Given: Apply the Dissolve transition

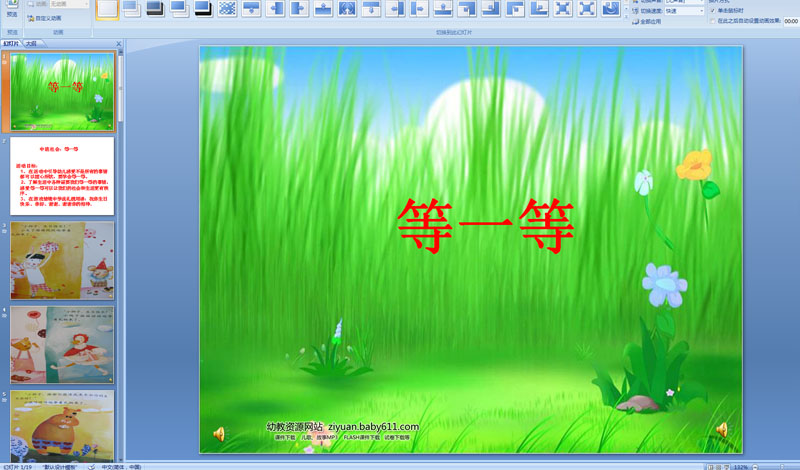Looking at the screenshot, I should click(x=228, y=9).
